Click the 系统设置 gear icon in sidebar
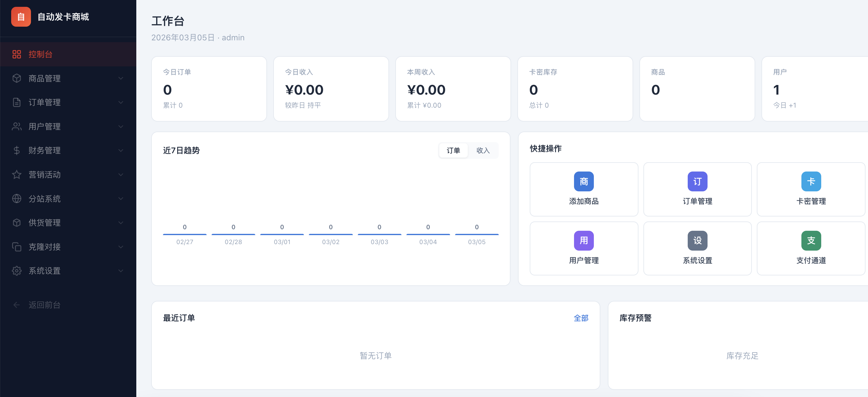The image size is (868, 397). (x=16, y=270)
